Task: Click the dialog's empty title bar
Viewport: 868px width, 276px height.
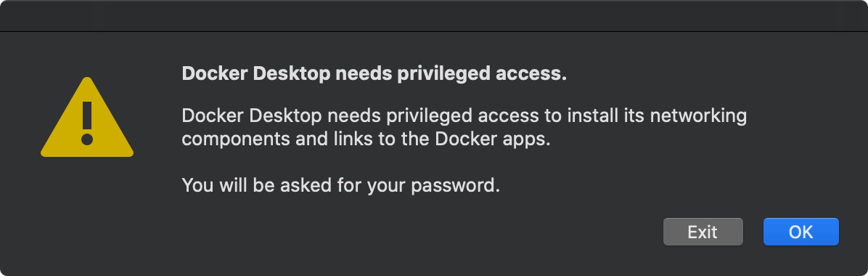Action: [x=434, y=15]
